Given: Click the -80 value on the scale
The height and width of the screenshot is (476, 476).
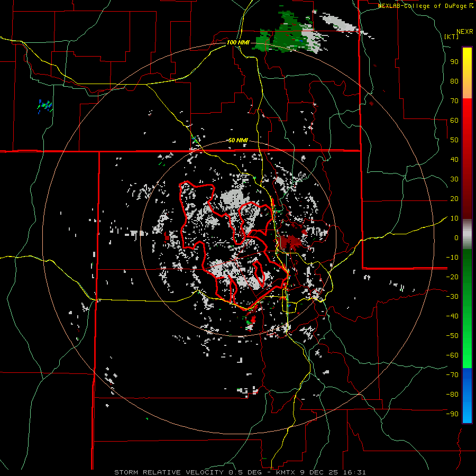Looking at the screenshot, I should (452, 395).
